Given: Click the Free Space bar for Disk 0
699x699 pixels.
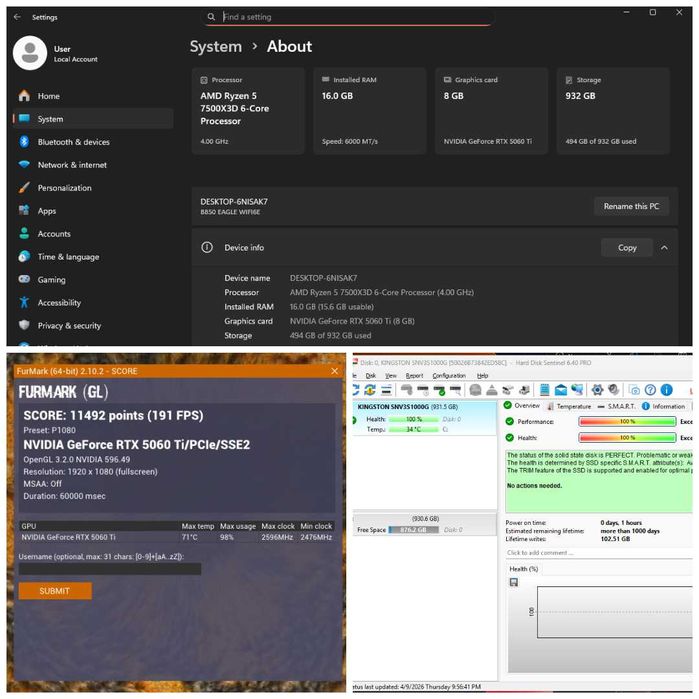Looking at the screenshot, I should pyautogui.click(x=414, y=530).
